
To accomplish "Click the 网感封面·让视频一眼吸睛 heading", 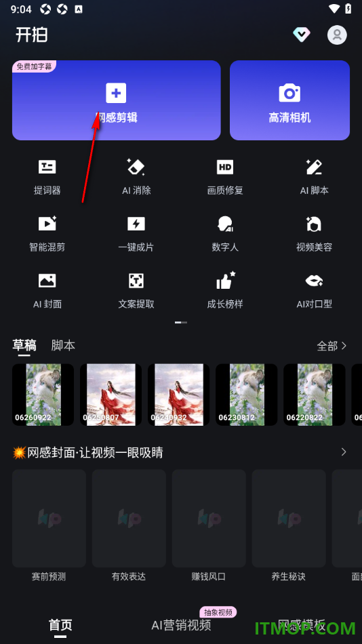I will click(x=88, y=453).
